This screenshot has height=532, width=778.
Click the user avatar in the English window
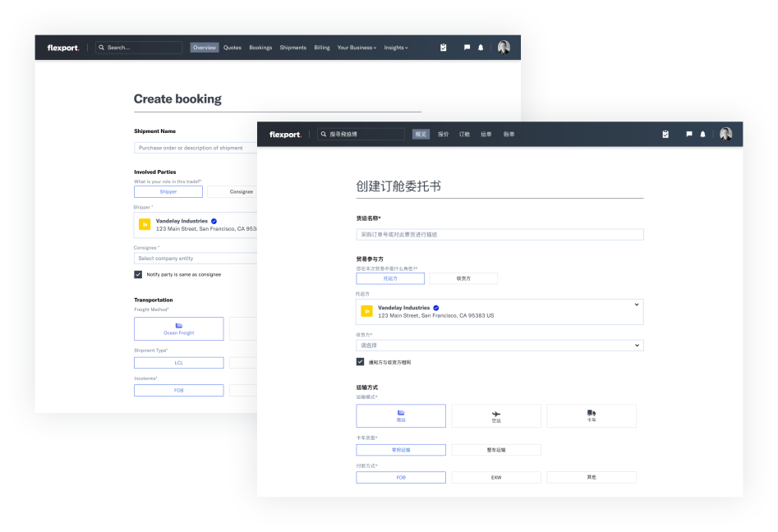504,48
